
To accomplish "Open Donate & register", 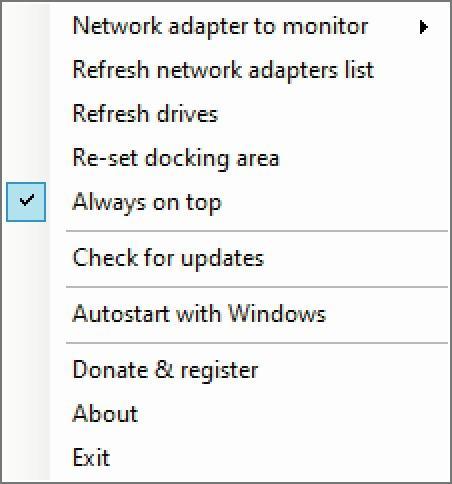I will point(225,370).
